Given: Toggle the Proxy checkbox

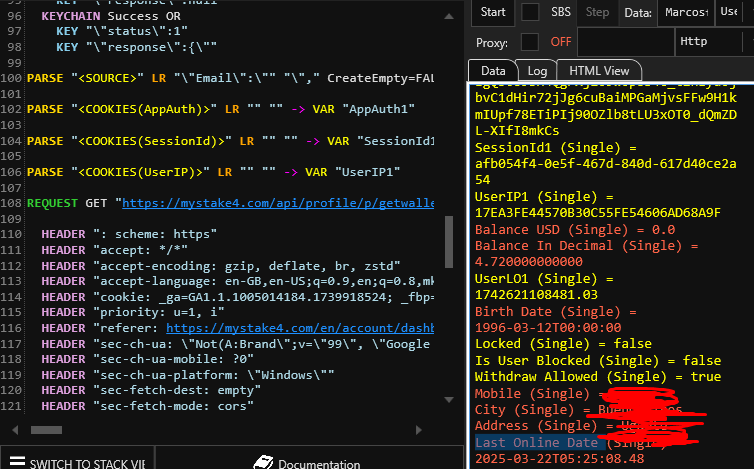Looking at the screenshot, I should tap(529, 42).
